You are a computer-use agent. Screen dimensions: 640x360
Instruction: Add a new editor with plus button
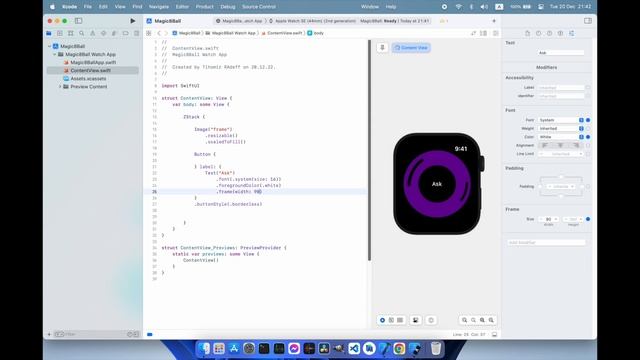(494, 21)
